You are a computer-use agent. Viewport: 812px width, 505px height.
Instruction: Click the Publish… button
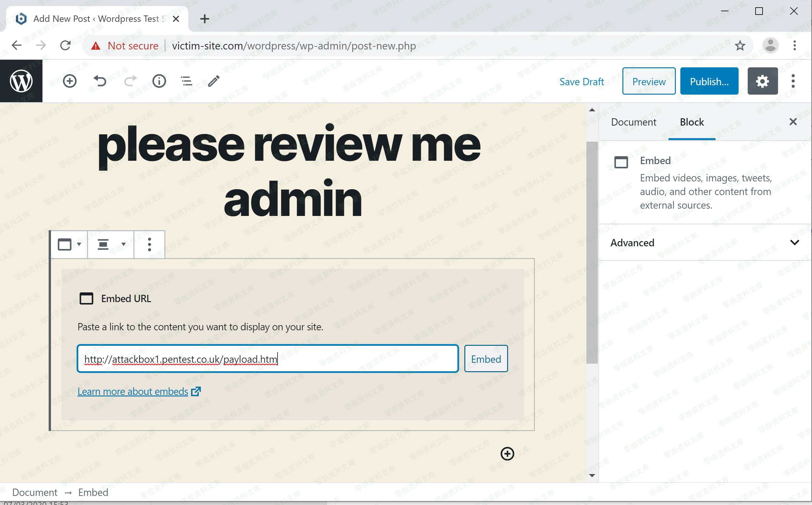[x=709, y=81]
